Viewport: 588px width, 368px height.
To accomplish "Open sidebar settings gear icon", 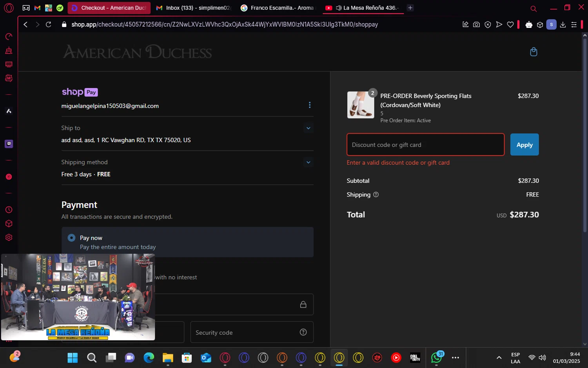I will coord(9,237).
